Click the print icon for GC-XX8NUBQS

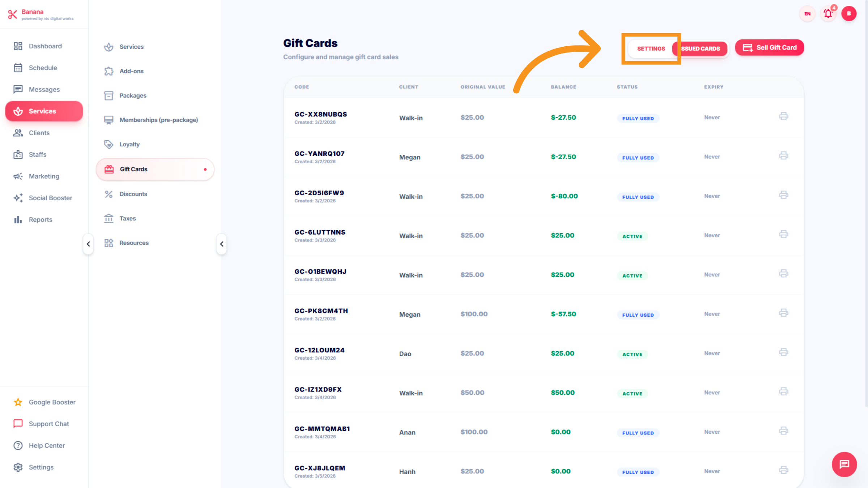[783, 116]
